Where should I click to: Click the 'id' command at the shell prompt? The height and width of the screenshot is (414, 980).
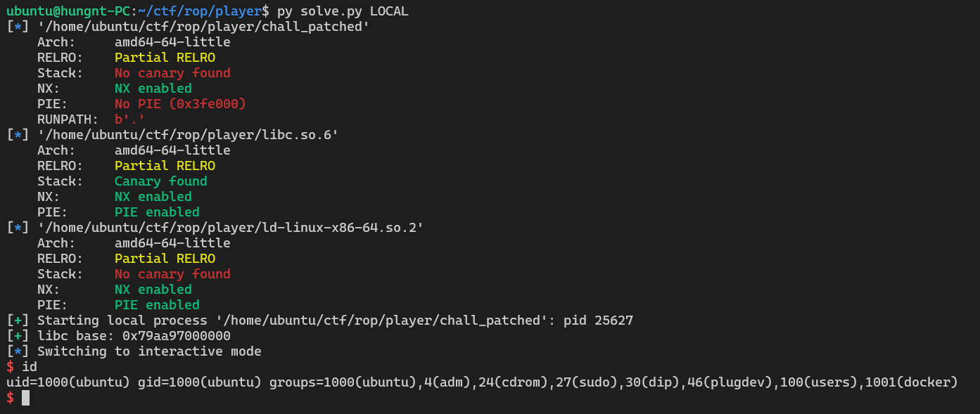tap(30, 367)
